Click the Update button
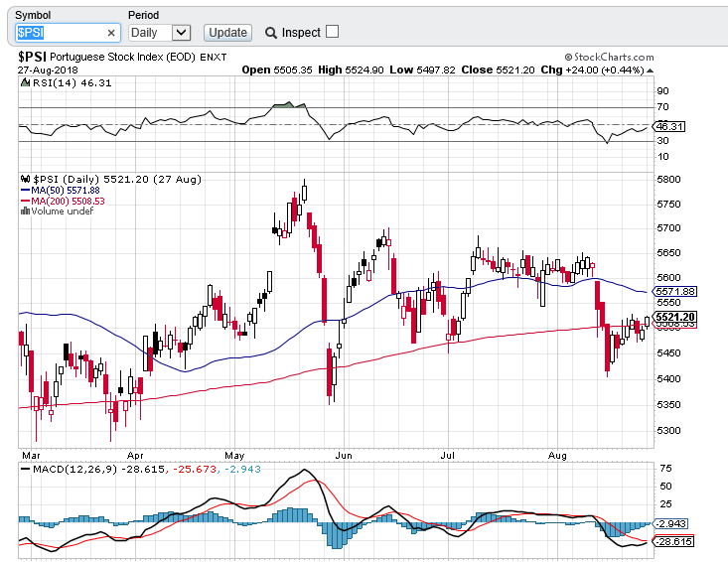This screenshot has height=562, width=728. click(x=227, y=33)
